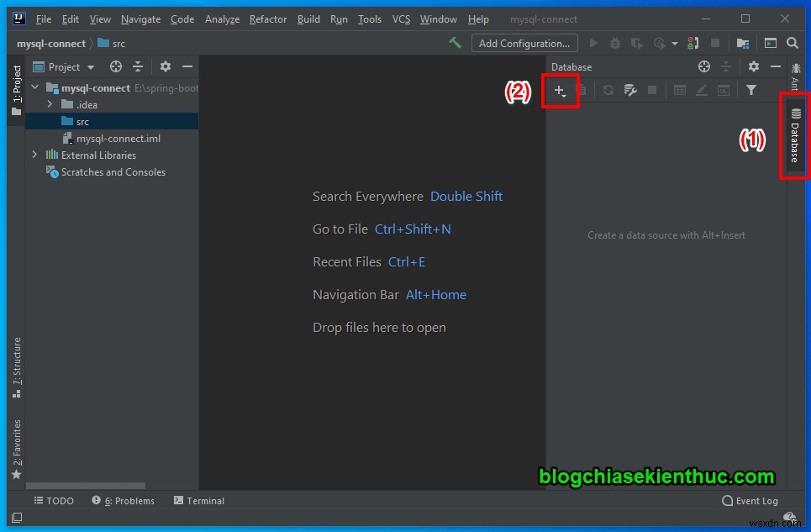811x532 pixels.
Task: Open the Window menu
Action: click(x=438, y=19)
